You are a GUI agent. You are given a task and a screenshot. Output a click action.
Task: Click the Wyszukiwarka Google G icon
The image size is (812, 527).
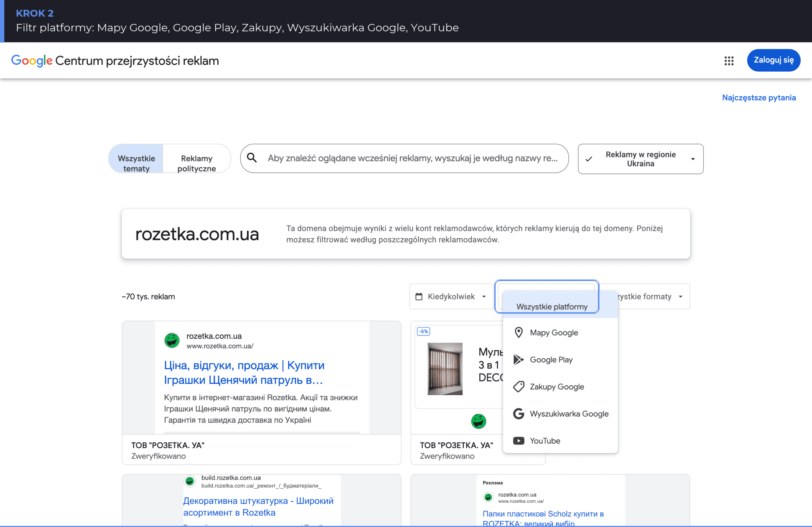click(x=519, y=414)
